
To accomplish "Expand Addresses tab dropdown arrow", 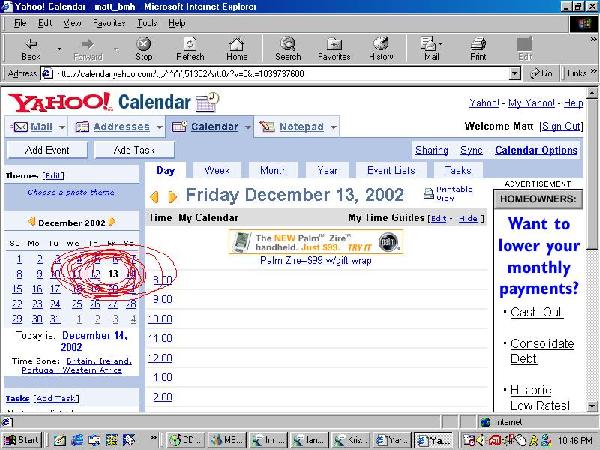I will click(160, 127).
